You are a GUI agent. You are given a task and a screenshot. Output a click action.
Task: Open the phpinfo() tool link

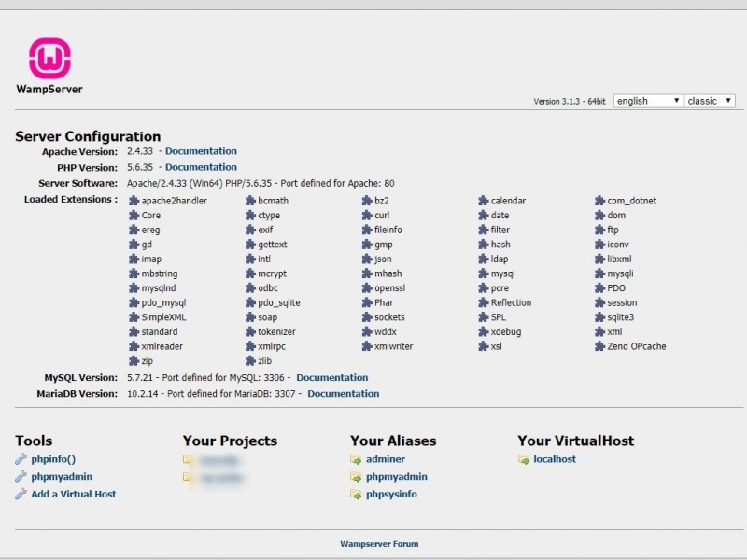pyautogui.click(x=53, y=459)
